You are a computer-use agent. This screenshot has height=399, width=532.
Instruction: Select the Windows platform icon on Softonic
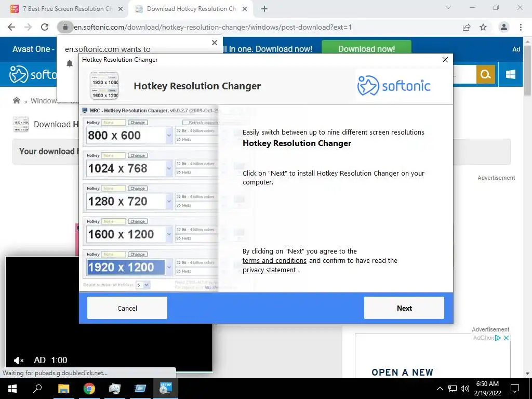tap(510, 74)
